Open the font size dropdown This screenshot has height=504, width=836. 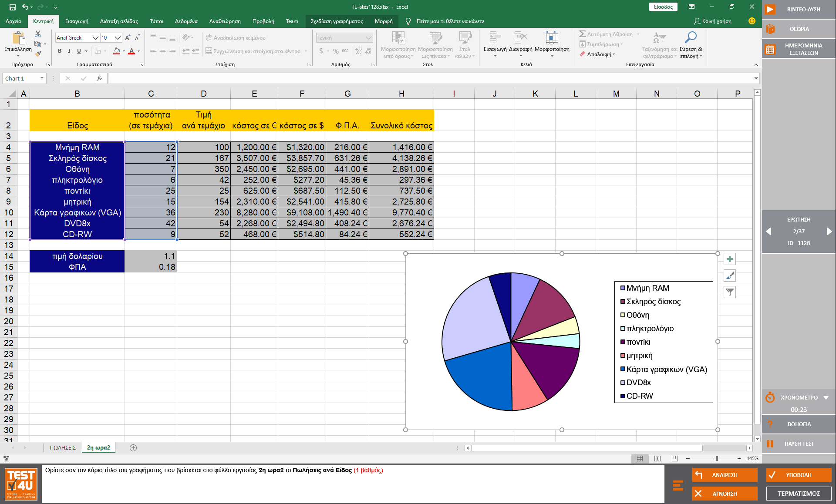coord(118,38)
